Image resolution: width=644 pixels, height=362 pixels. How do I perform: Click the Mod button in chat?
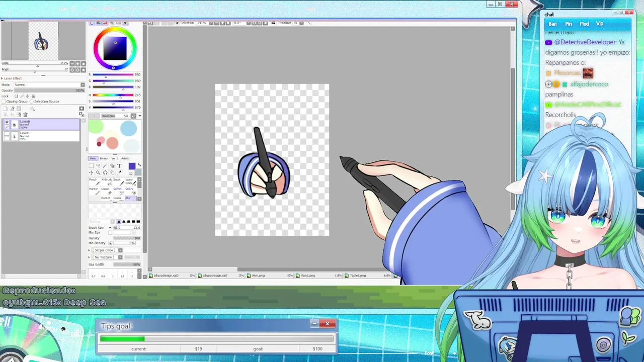(x=584, y=24)
